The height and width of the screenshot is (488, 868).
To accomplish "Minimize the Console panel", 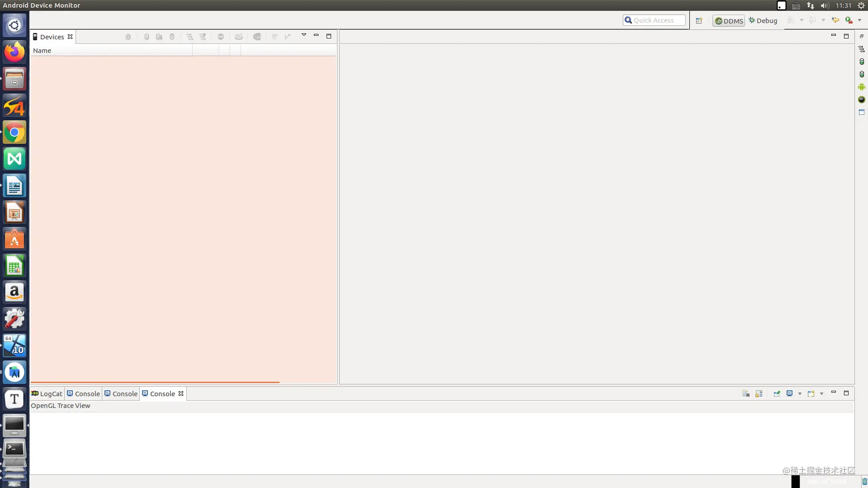I will pos(834,392).
